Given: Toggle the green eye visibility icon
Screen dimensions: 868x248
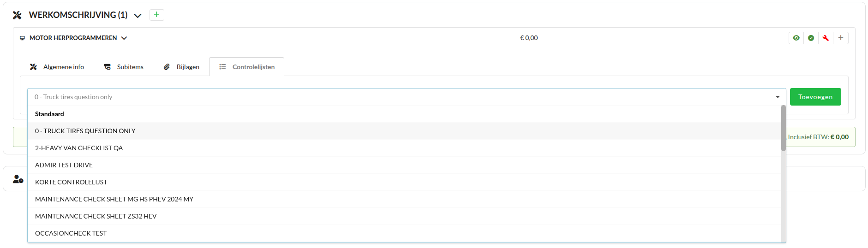Looking at the screenshot, I should 796,38.
